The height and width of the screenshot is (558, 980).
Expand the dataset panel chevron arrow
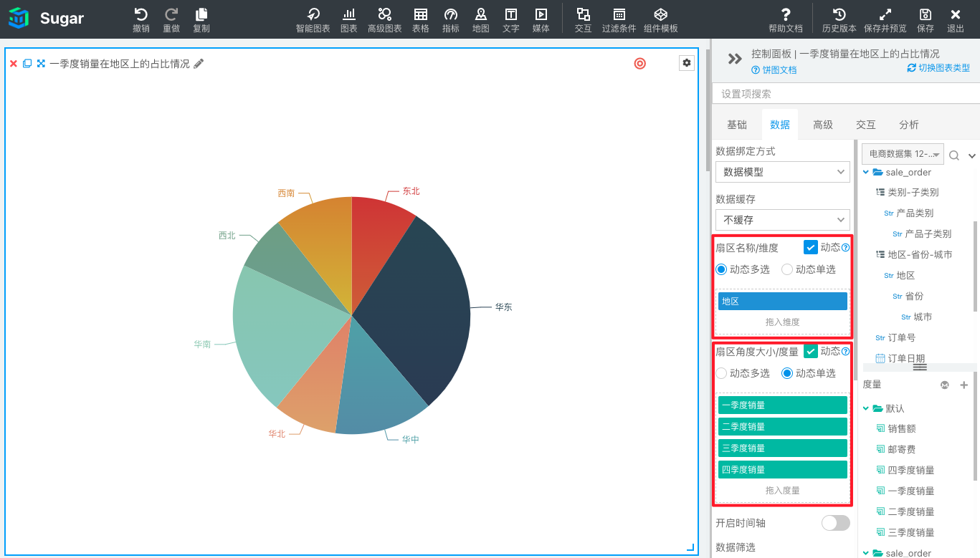[972, 155]
